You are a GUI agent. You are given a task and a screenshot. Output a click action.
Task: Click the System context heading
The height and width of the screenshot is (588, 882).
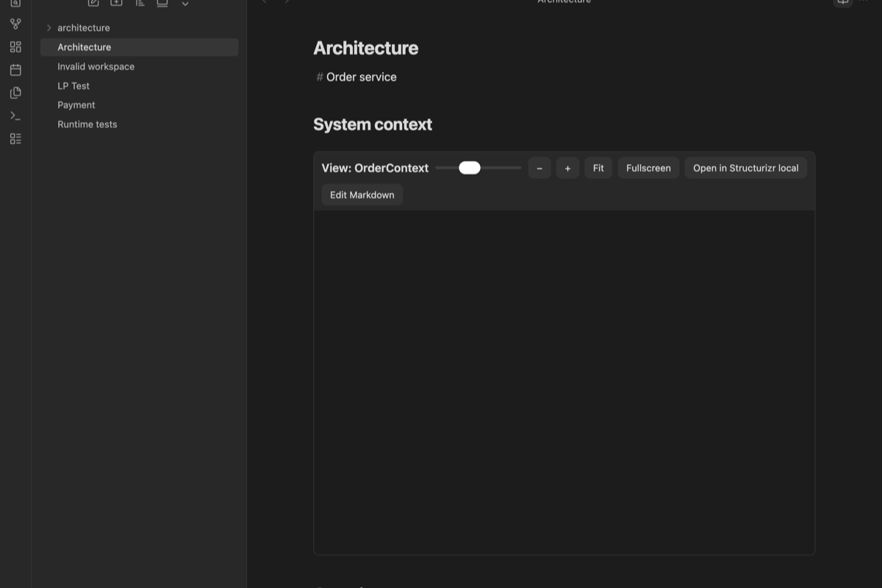pyautogui.click(x=373, y=124)
